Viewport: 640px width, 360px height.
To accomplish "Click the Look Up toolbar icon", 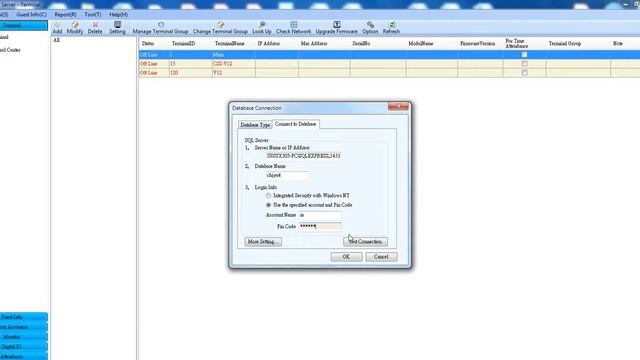I will pyautogui.click(x=262, y=28).
